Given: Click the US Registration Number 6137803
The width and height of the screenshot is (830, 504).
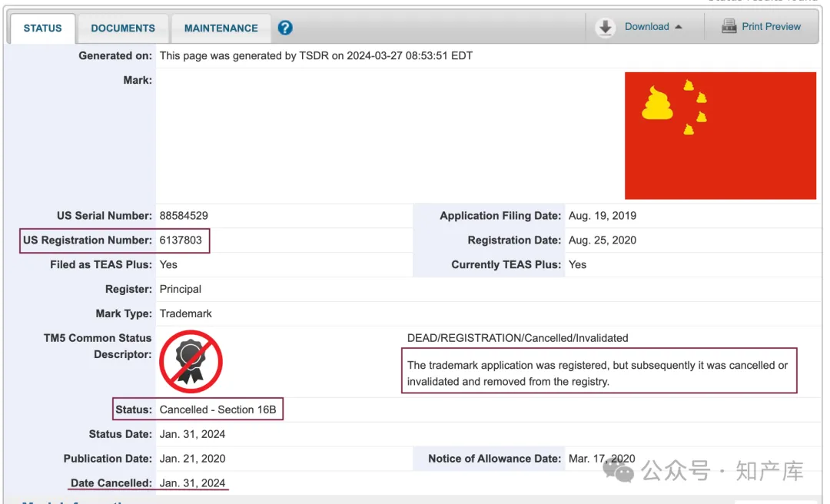Looking at the screenshot, I should point(181,240).
